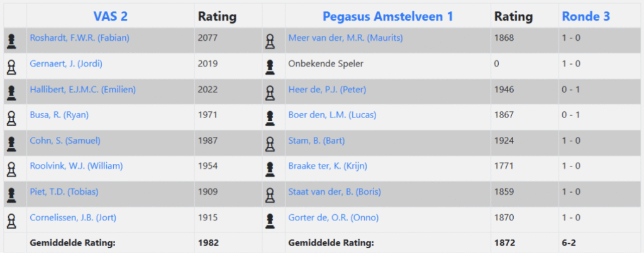Open Pegasus Amstelveen 1 team link
This screenshot has width=644, height=255.
pos(387,16)
